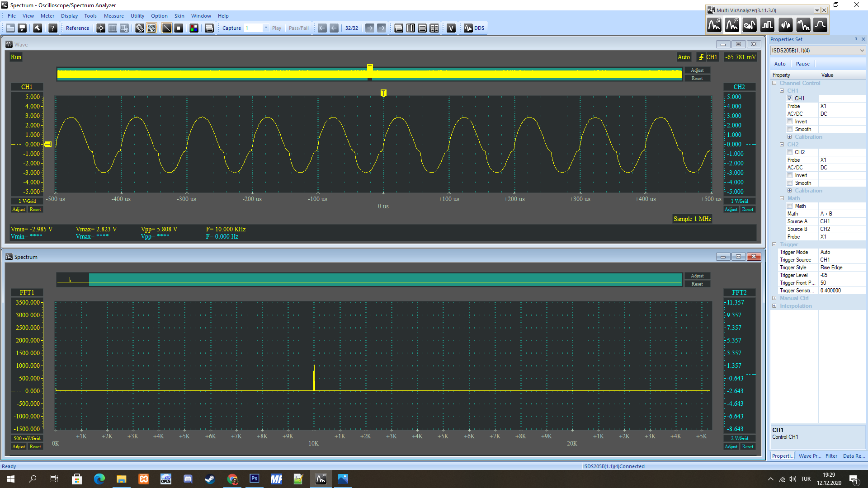Click the Sample 1 MHz label
868x488 pixels.
[x=692, y=219]
